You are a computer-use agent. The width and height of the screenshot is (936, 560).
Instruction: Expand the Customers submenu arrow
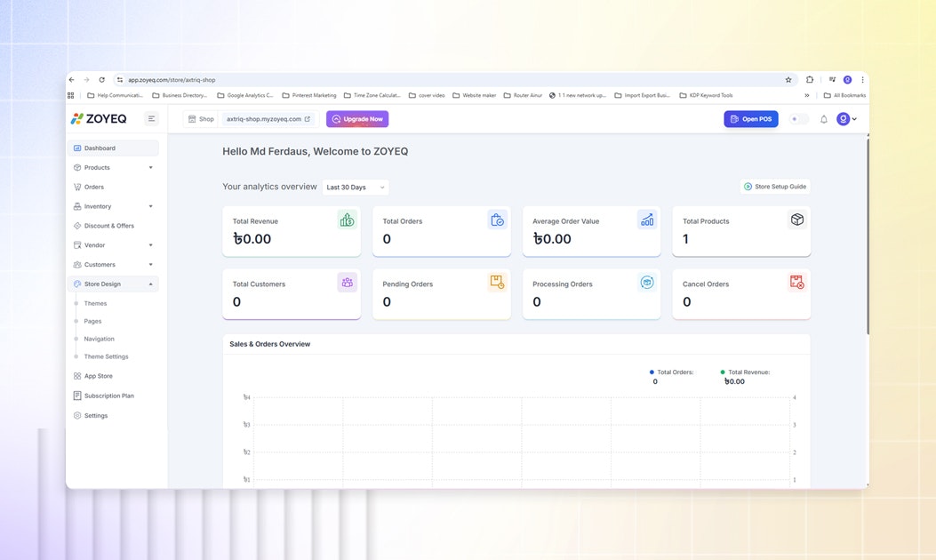click(x=151, y=265)
